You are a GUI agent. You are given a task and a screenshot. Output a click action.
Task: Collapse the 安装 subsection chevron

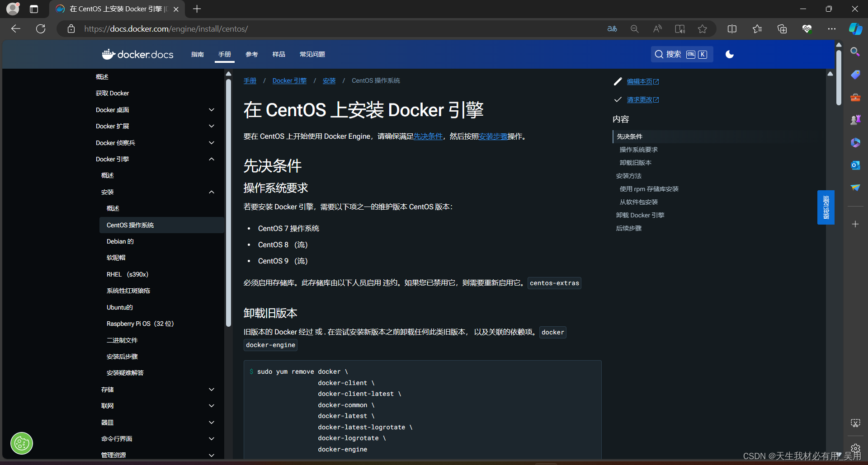click(x=211, y=192)
